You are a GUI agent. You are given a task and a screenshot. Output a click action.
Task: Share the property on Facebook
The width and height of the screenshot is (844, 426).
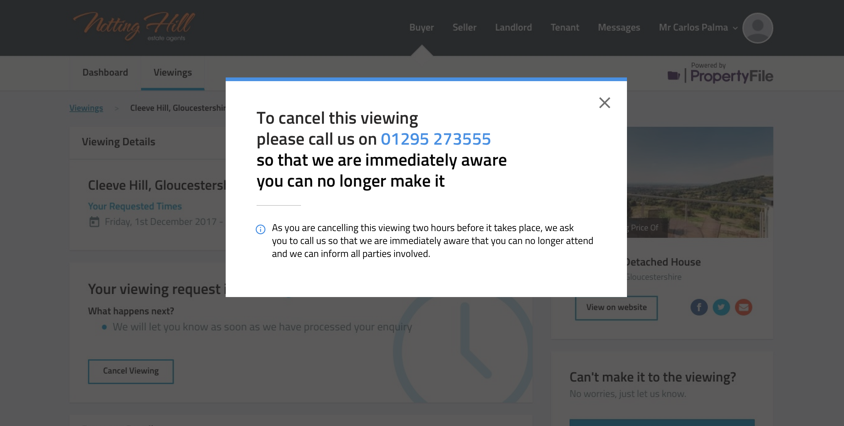(699, 307)
